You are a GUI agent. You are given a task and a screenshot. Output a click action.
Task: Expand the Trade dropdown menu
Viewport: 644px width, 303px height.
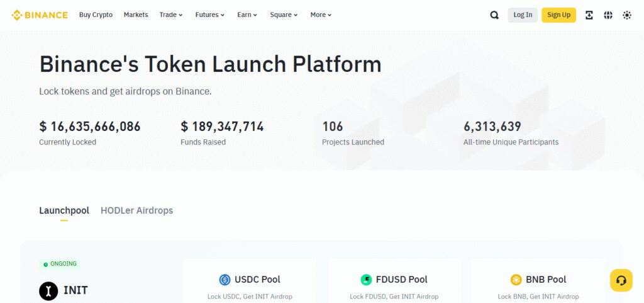171,14
